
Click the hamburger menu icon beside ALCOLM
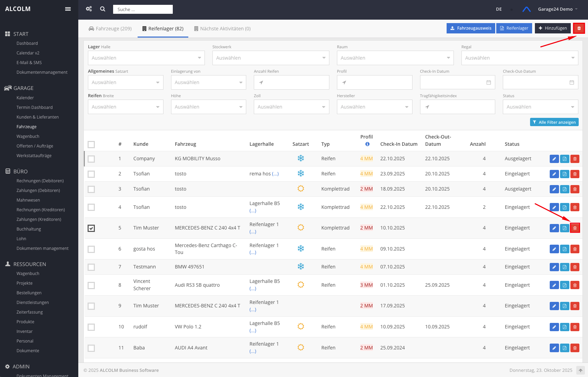click(x=68, y=9)
